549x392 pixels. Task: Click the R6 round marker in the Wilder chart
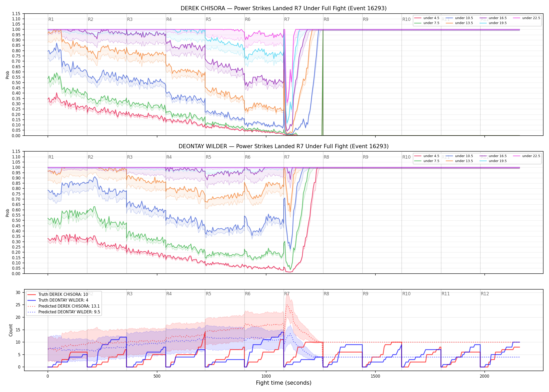tap(248, 157)
